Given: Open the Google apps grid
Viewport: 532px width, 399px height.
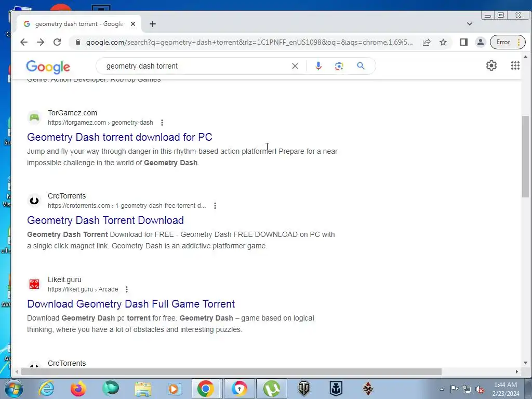Looking at the screenshot, I should point(515,65).
